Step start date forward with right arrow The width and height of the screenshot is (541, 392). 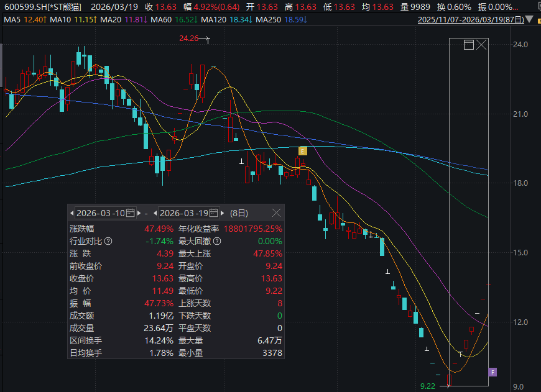pyautogui.click(x=139, y=212)
